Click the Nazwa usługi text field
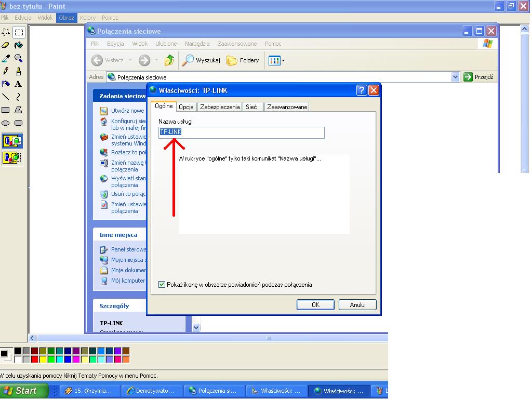This screenshot has height=399, width=532. [x=242, y=132]
